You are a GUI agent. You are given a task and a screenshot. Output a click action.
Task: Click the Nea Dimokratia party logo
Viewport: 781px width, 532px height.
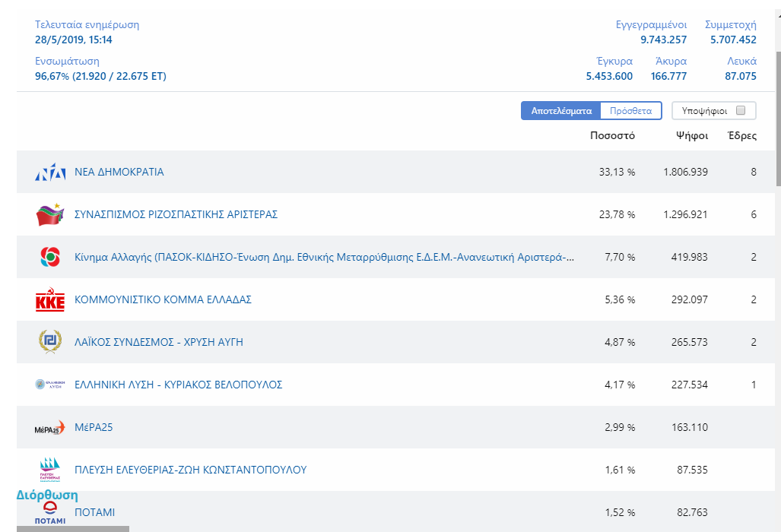tap(50, 173)
